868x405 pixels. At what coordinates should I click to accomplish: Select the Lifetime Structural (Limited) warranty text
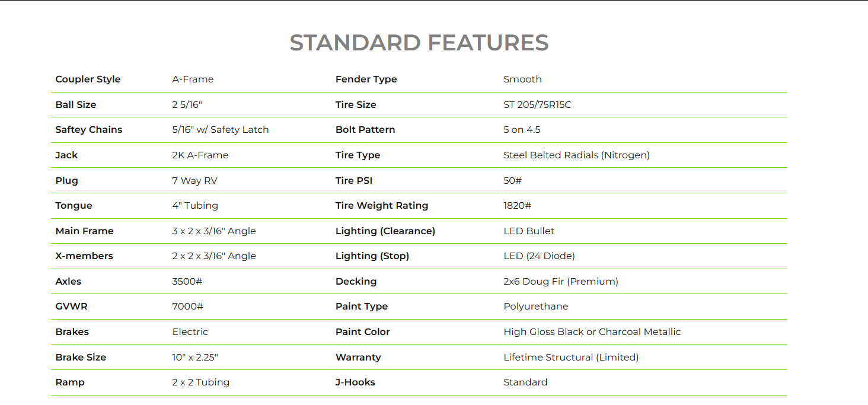pos(571,358)
